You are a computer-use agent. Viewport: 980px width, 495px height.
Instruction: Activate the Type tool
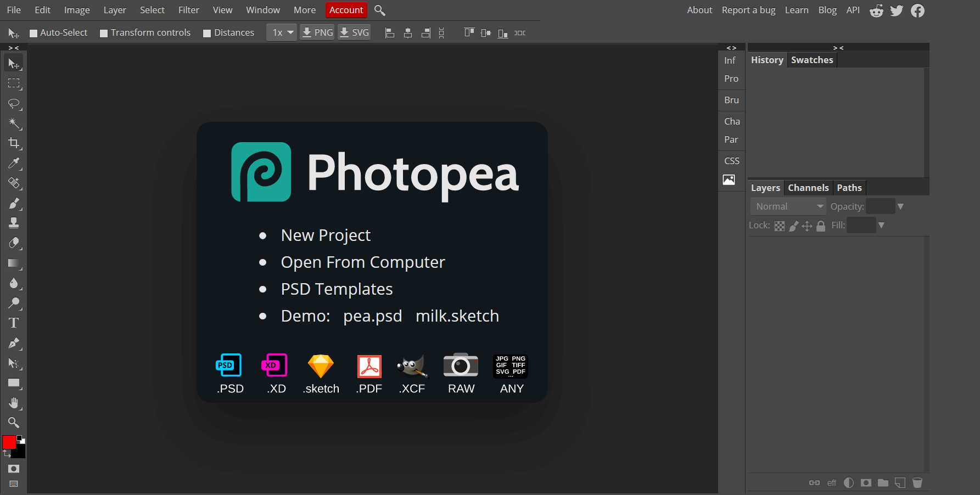(x=14, y=323)
